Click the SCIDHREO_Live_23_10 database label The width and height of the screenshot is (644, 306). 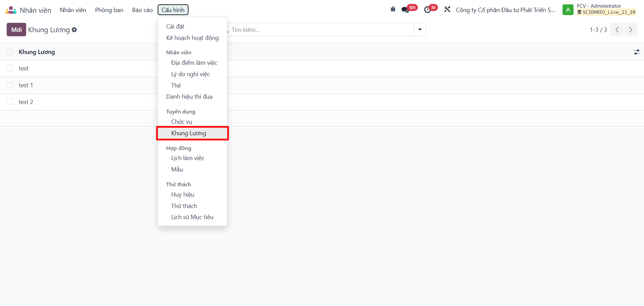(x=606, y=12)
